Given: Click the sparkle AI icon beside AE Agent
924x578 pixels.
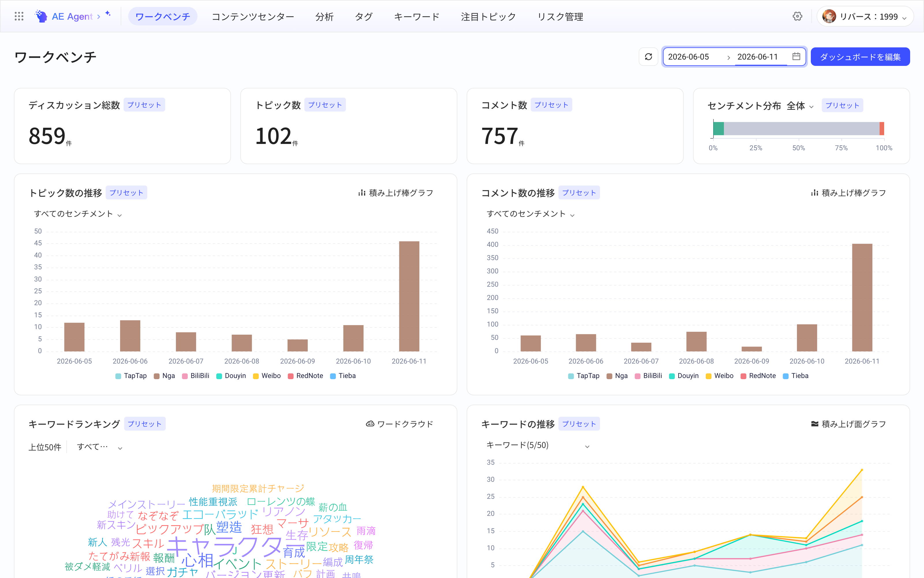Looking at the screenshot, I should [x=108, y=14].
